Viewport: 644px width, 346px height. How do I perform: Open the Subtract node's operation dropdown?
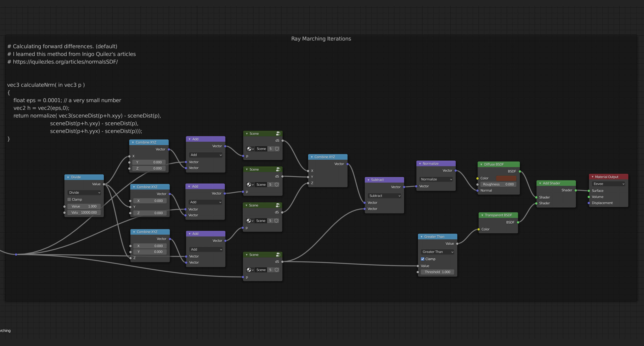click(x=384, y=196)
